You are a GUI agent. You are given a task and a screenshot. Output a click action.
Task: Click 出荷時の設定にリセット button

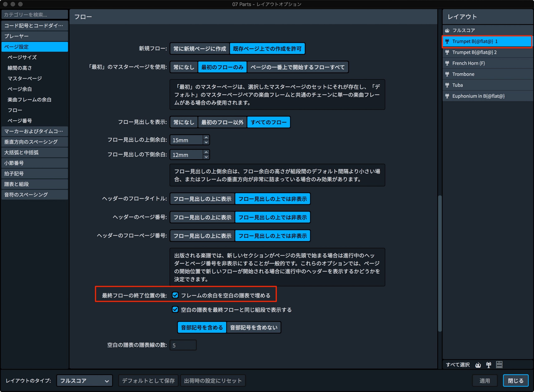click(x=213, y=381)
